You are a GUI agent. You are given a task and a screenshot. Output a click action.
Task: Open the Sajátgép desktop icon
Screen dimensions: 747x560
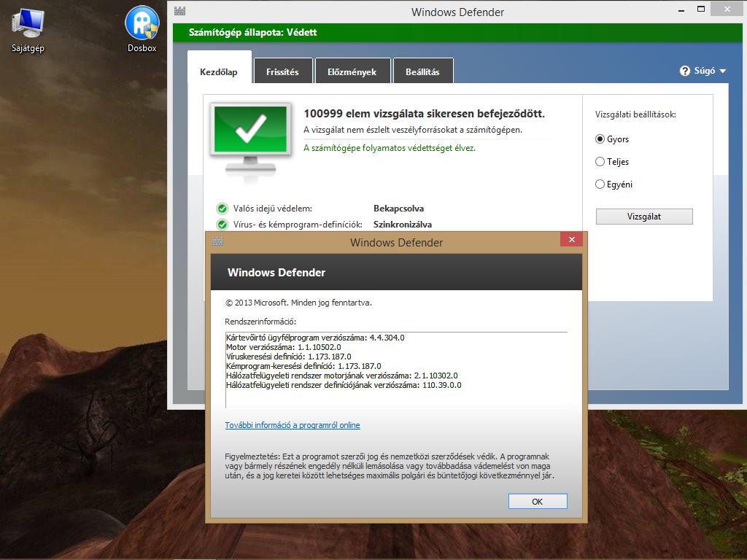pyautogui.click(x=28, y=29)
